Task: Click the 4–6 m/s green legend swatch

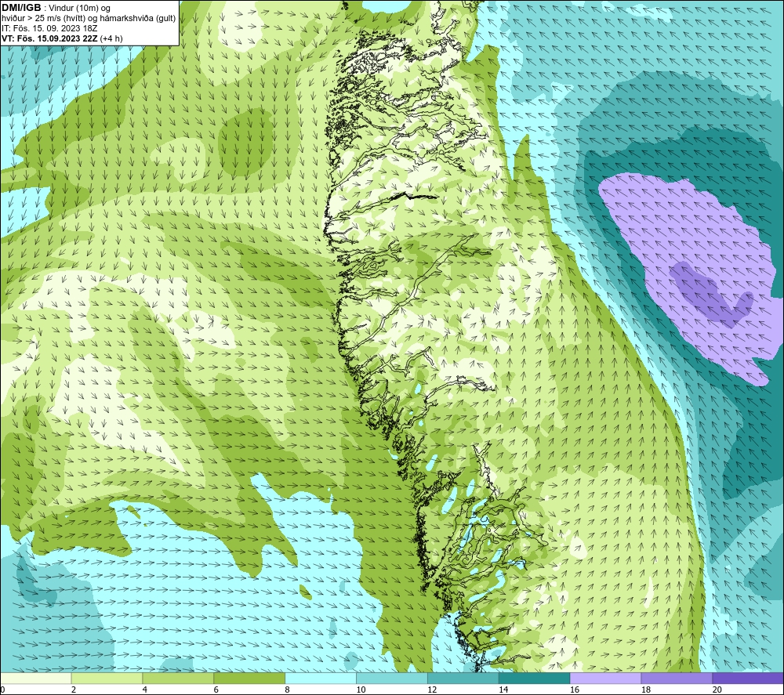Action: 178,678
